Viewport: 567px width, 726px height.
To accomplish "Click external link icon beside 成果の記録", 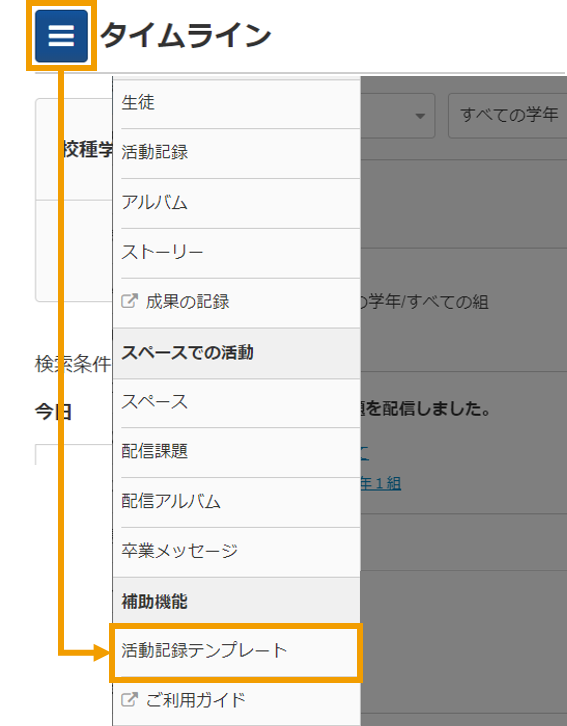I will 129,301.
